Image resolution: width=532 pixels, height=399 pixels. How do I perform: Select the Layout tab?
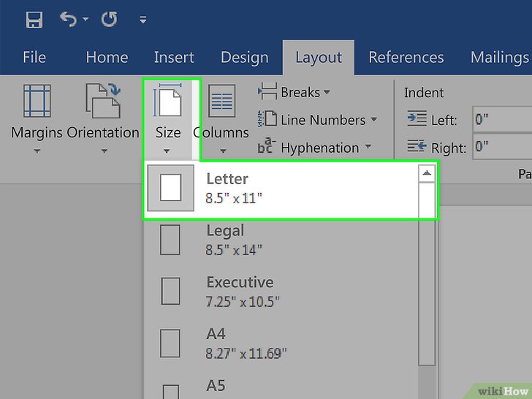click(319, 57)
